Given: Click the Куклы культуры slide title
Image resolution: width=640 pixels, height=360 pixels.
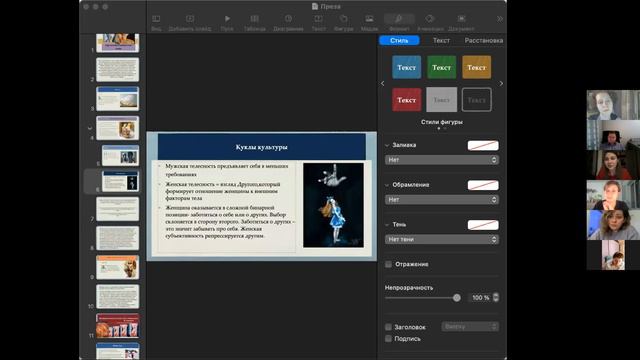Looking at the screenshot, I should [262, 147].
